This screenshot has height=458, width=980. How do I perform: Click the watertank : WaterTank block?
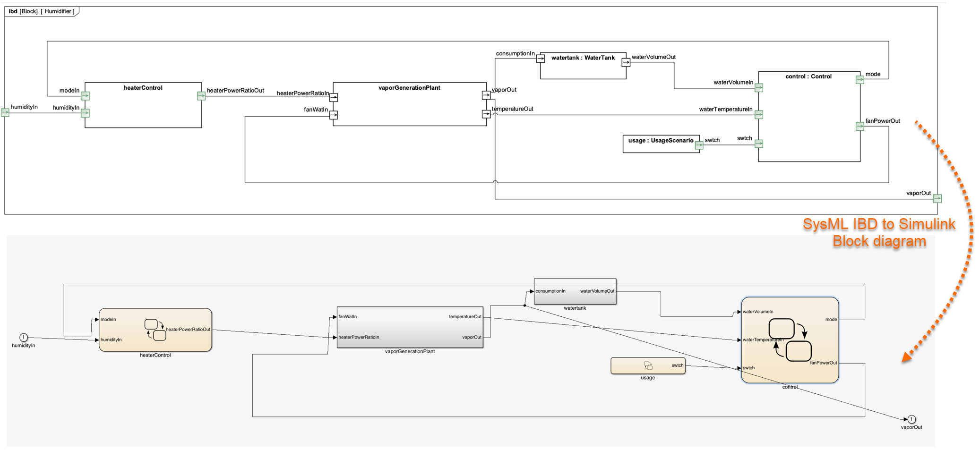point(583,66)
